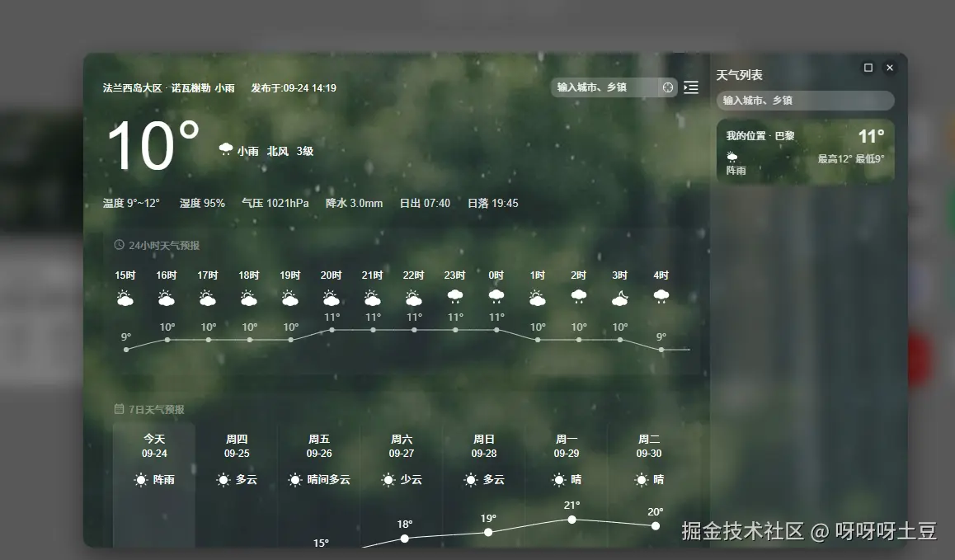Click the calendar icon beside 7日天气预报

[x=119, y=409]
